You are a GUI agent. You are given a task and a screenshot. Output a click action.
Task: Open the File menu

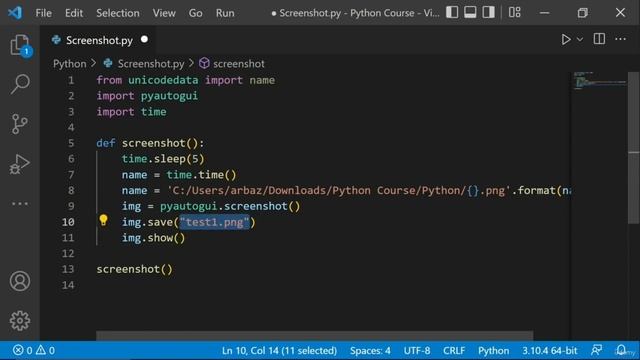(44, 13)
